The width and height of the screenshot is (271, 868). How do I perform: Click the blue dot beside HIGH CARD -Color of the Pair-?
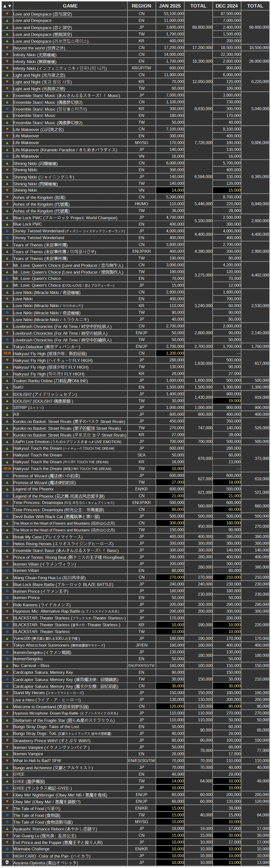7,855
